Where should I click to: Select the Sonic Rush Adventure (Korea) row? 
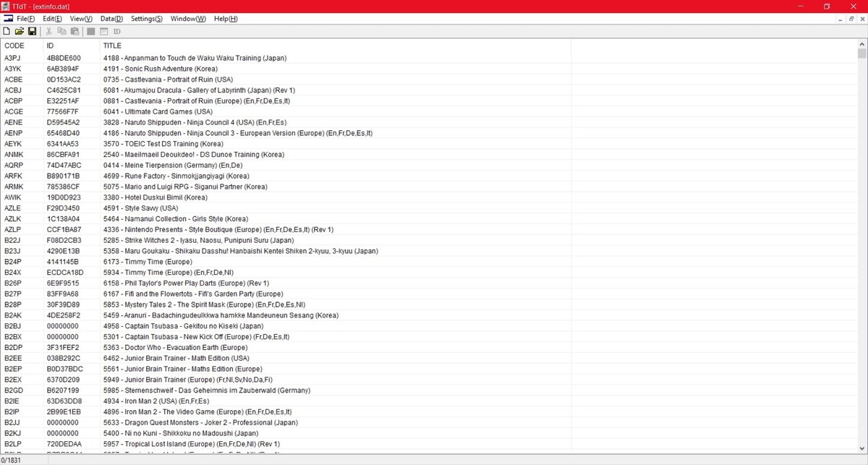tap(428, 69)
